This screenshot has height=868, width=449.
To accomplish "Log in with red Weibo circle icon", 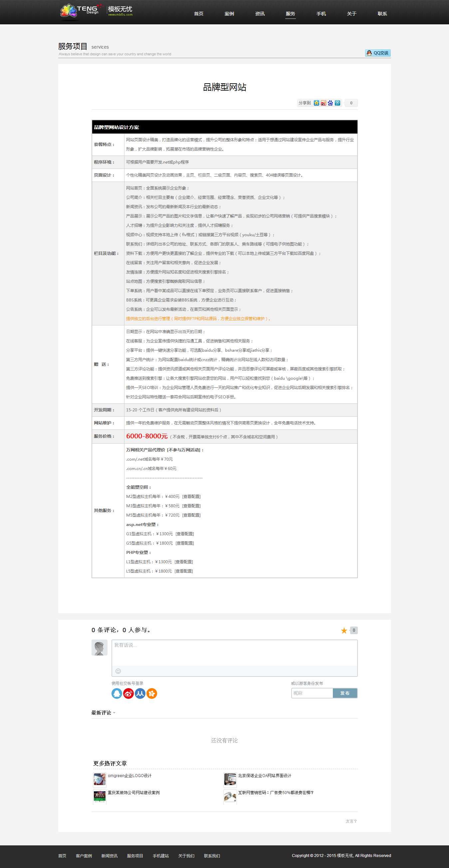I will (128, 693).
